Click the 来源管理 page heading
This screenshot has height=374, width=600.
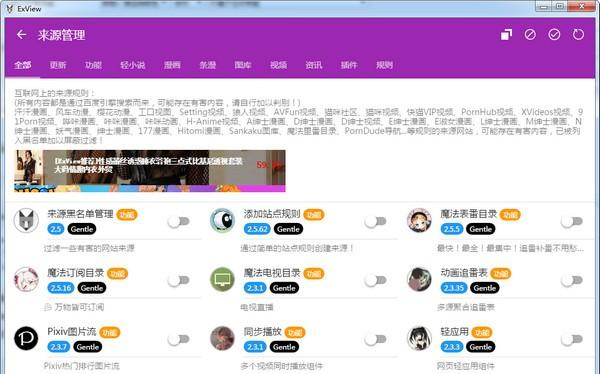tap(61, 35)
